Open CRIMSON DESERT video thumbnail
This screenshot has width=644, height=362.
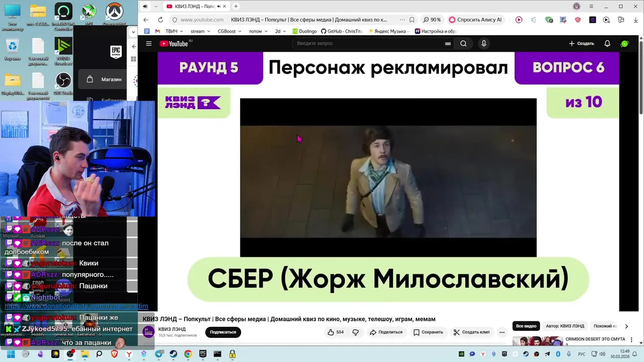(538, 341)
